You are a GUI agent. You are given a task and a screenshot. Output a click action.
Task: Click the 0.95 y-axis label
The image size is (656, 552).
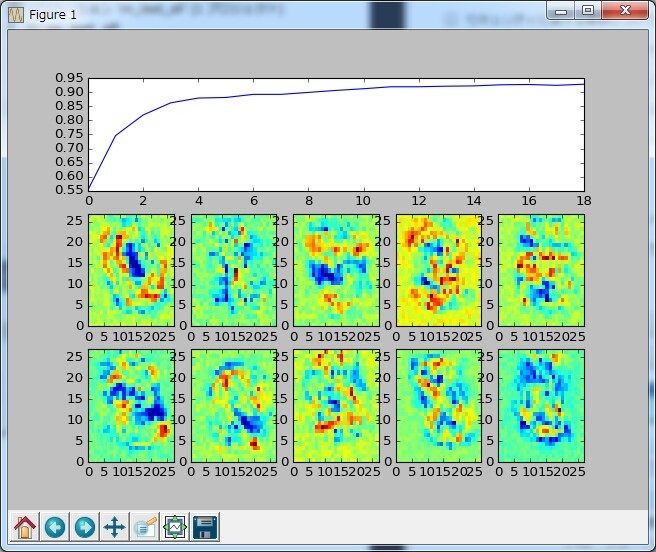(x=69, y=78)
